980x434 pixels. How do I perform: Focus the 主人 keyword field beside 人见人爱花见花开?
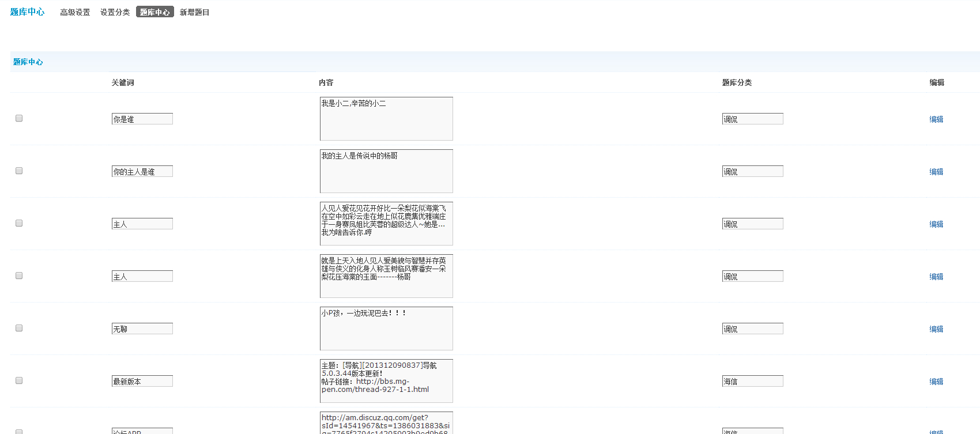(142, 224)
